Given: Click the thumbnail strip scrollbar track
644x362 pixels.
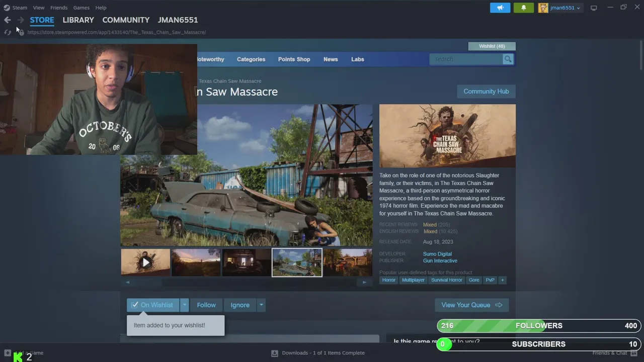Looking at the screenshot, I should tap(246, 282).
